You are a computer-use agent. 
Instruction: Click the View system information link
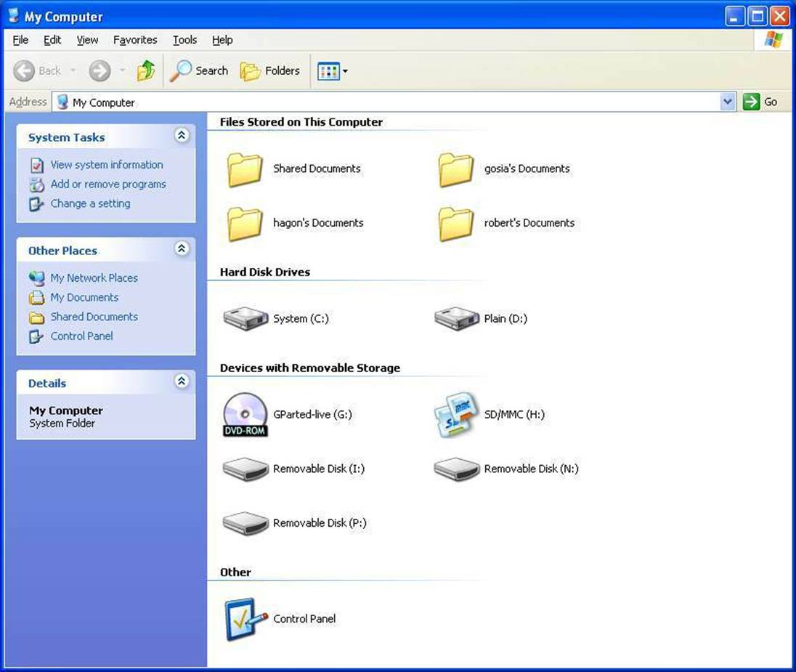[106, 165]
